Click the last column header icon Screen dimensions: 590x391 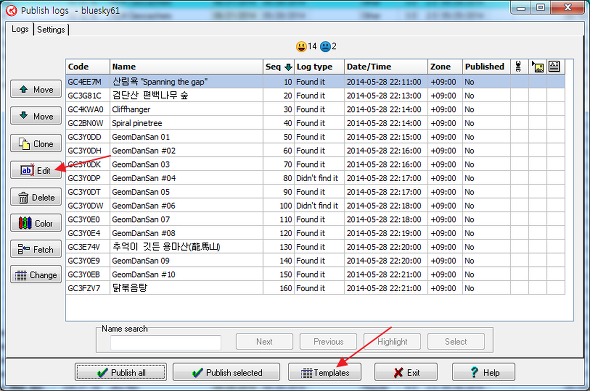point(555,67)
